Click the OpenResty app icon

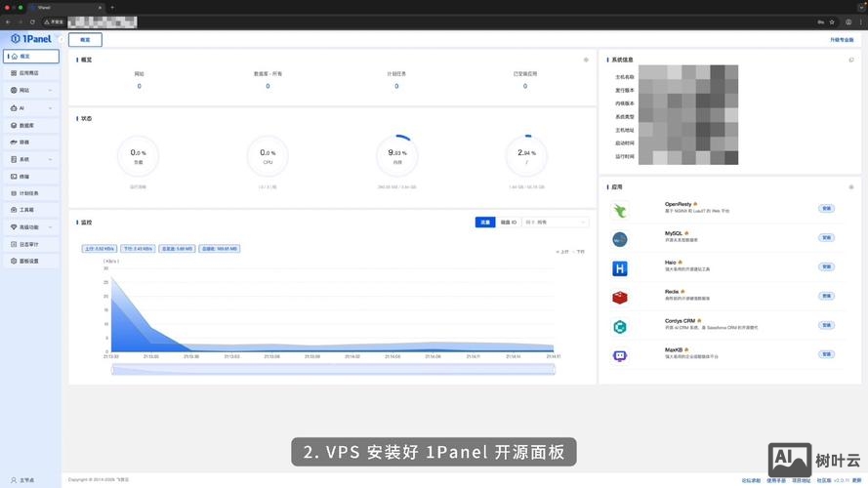[x=620, y=210]
